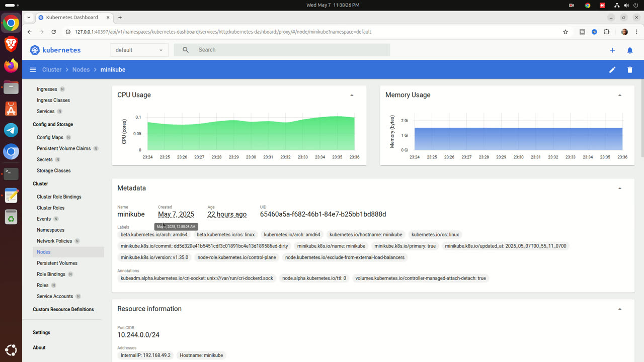The width and height of the screenshot is (644, 362).
Task: Open Services in the sidebar
Action: click(x=45, y=111)
